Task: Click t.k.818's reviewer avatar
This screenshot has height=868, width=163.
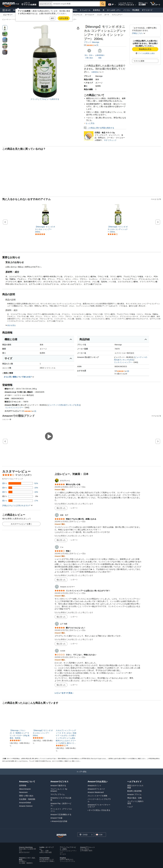Action: [57, 651]
